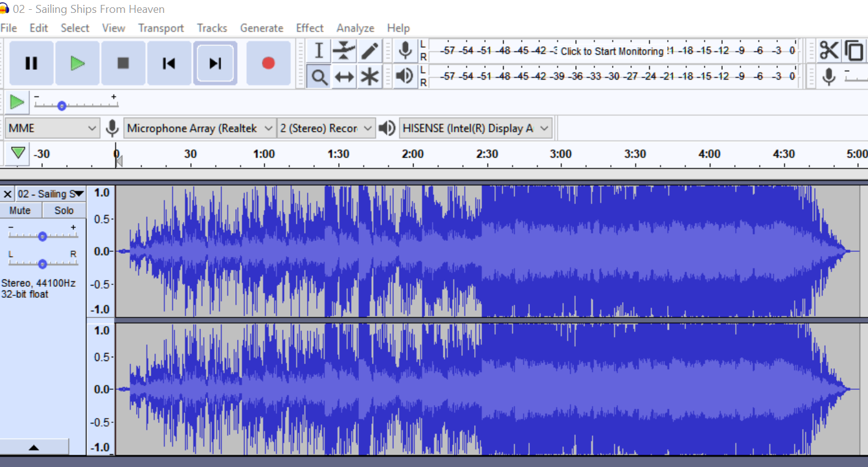868x467 pixels.
Task: Click the Copy icon
Action: click(855, 50)
